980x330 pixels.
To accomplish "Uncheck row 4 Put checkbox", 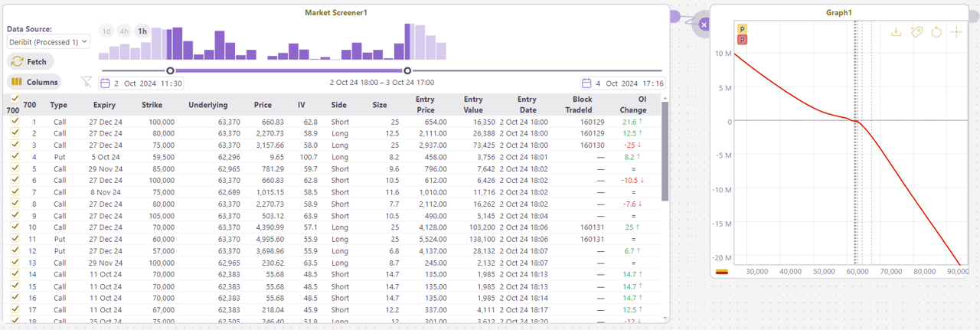I will coord(15,156).
